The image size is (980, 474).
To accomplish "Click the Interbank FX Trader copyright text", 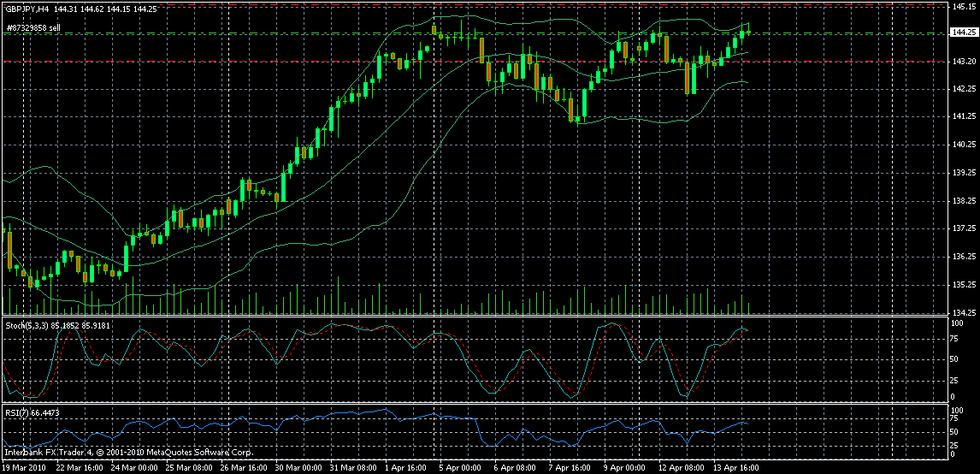I will [128, 451].
